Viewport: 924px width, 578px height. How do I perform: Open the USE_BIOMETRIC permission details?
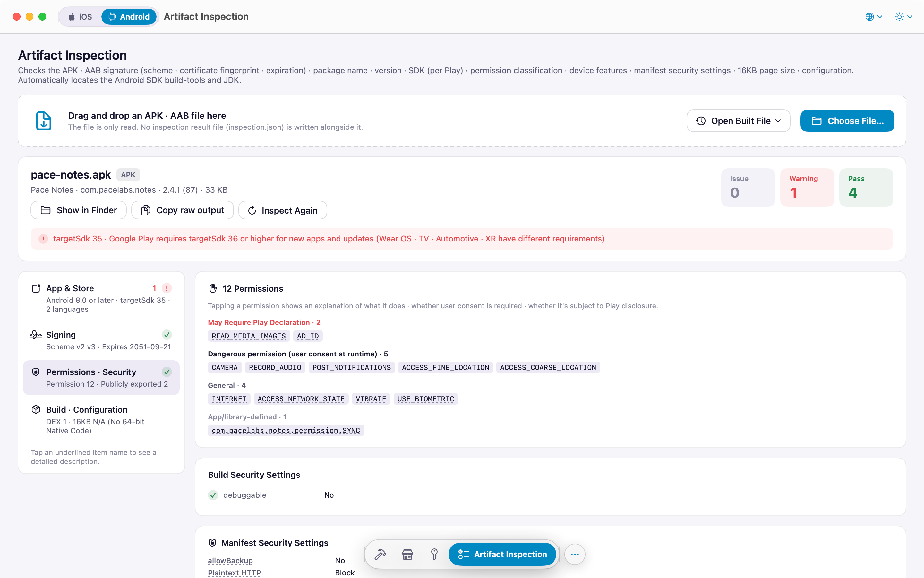click(426, 399)
